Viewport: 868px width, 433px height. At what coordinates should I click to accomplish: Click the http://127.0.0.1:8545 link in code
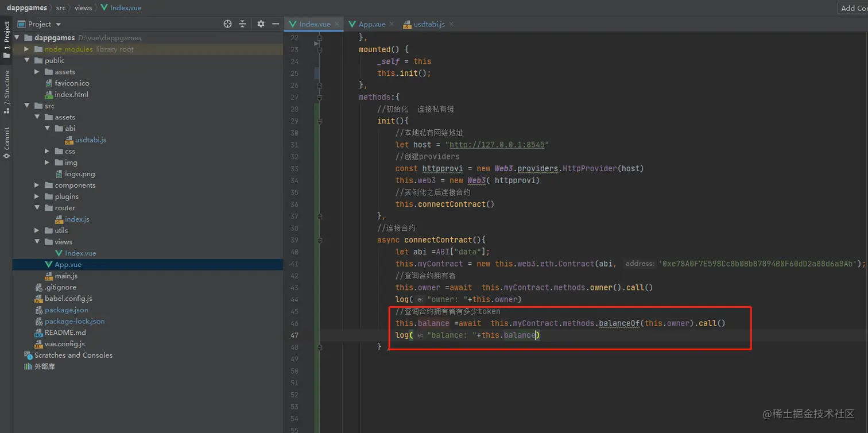(x=497, y=145)
